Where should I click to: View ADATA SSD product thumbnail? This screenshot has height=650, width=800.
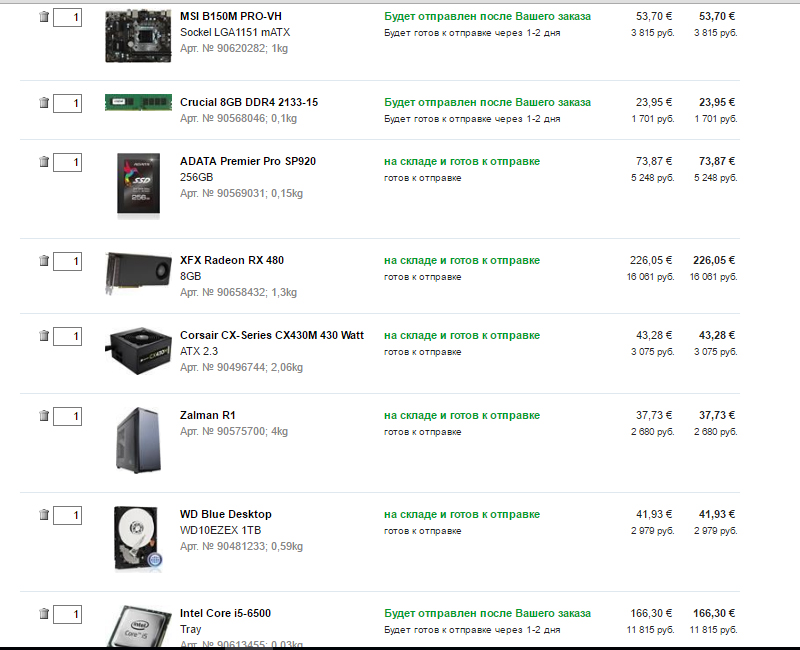(x=138, y=186)
